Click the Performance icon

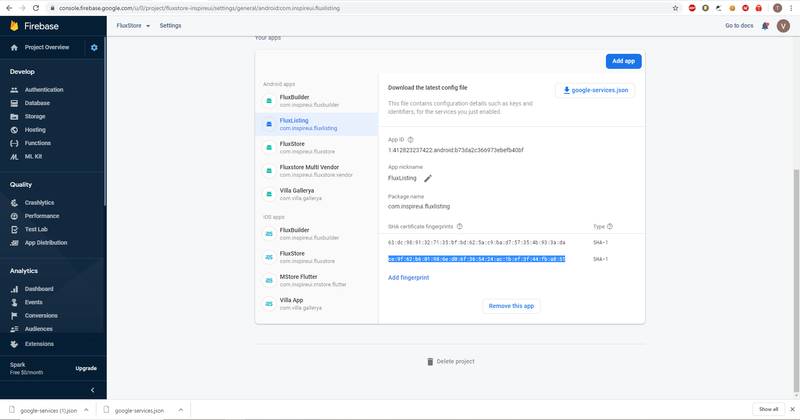(x=14, y=216)
